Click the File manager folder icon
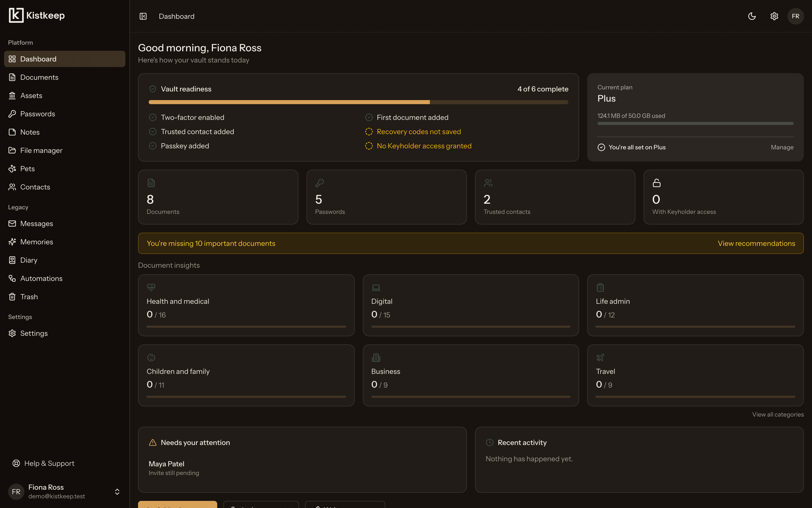Viewport: 812px width, 508px height. (12, 150)
